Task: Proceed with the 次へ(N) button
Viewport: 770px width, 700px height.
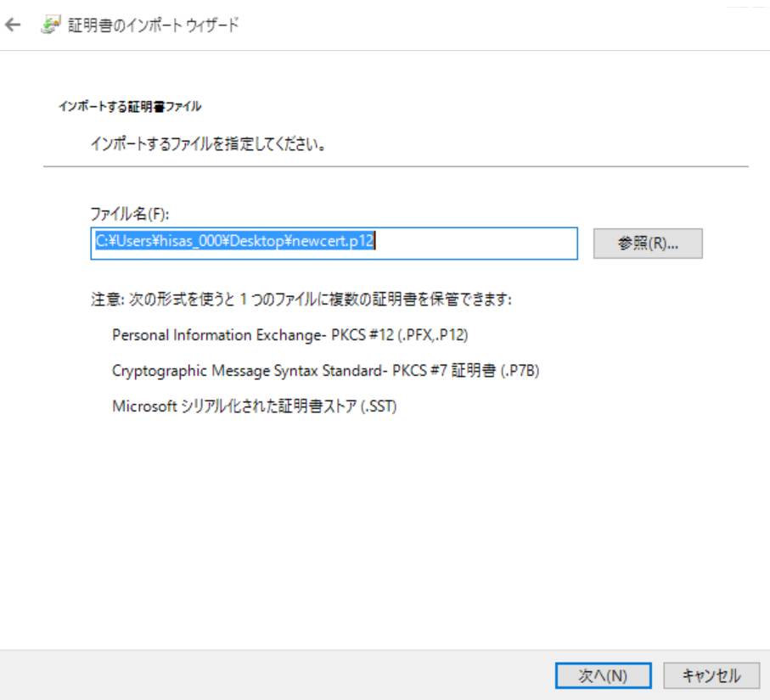Action: [x=603, y=675]
